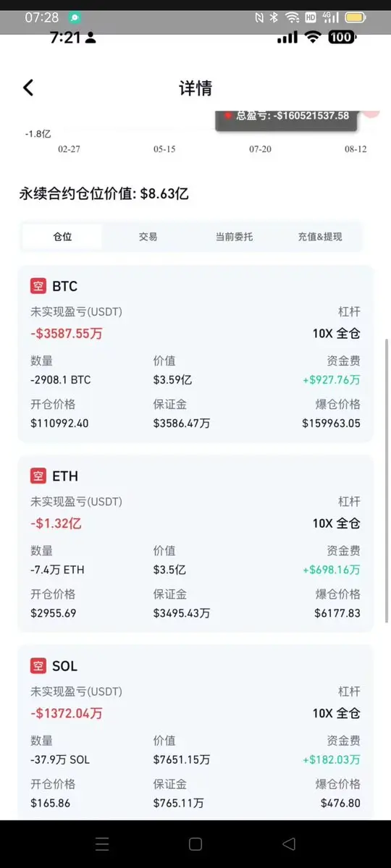Tap the 永续合约仓位价值 $8.63亿 heading
Viewport: 391px width, 868px height.
pyautogui.click(x=104, y=194)
